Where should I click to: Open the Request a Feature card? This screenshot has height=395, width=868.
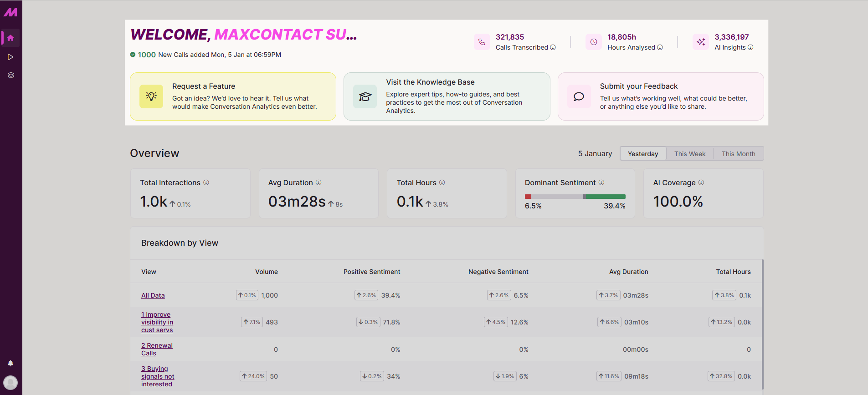click(233, 96)
